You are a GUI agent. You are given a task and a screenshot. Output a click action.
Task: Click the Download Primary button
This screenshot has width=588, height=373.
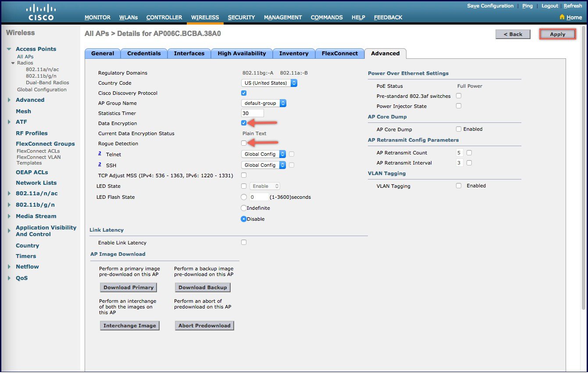point(128,287)
